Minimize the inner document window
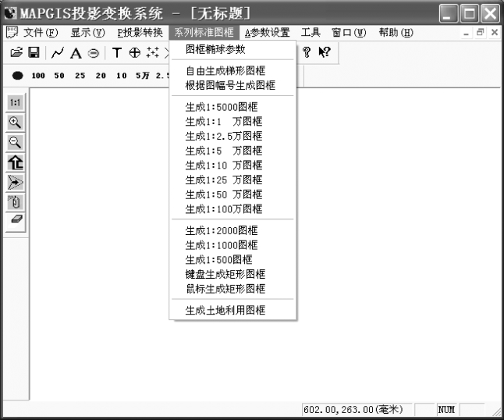The width and height of the screenshot is (504, 420). (466, 33)
